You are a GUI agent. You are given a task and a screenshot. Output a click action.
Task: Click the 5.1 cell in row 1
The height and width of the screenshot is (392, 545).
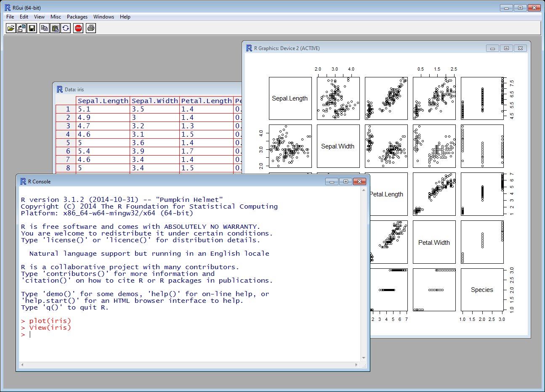(103, 109)
